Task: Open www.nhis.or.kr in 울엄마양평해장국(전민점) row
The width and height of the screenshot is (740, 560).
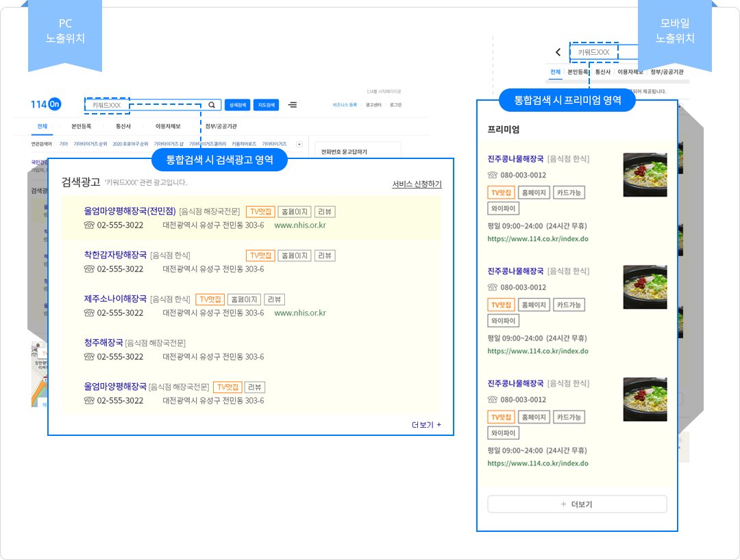Action: [300, 226]
